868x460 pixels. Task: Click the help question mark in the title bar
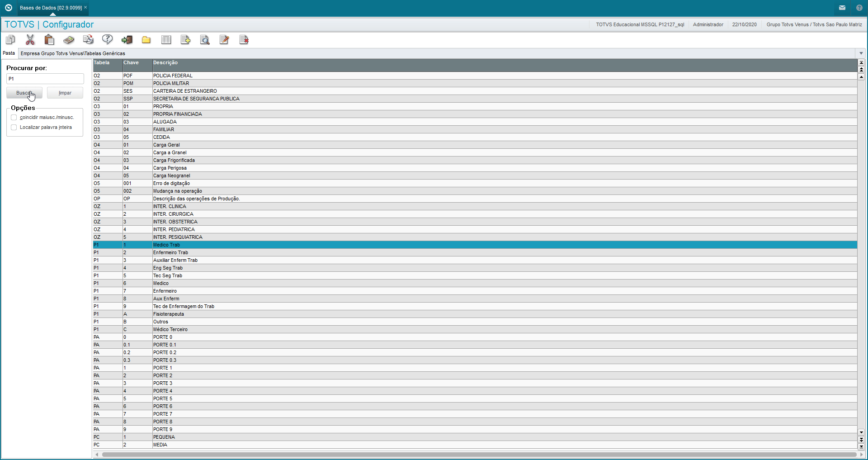[x=859, y=8]
